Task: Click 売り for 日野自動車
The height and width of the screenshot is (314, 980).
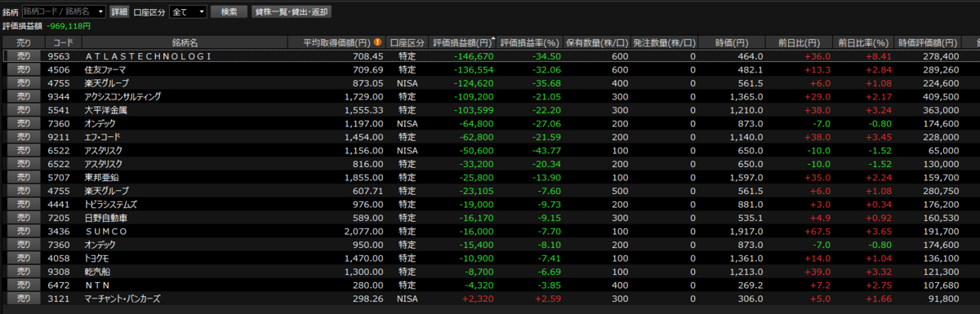Action: click(x=24, y=219)
